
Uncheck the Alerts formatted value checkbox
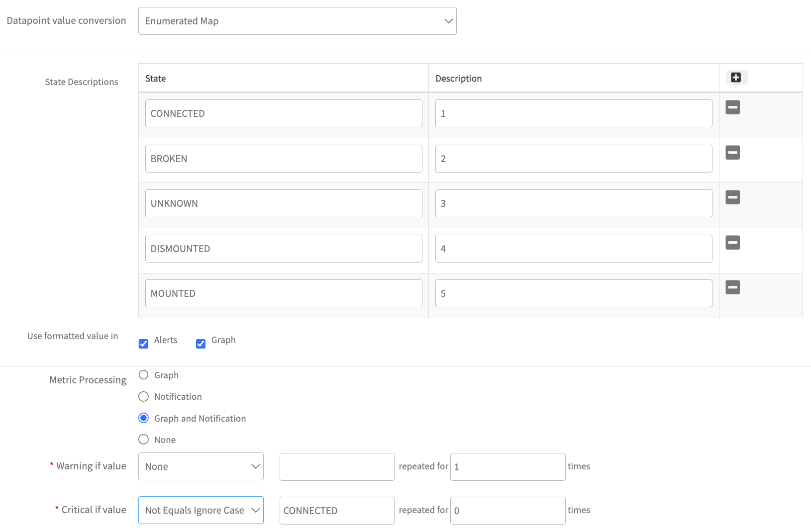coord(144,344)
